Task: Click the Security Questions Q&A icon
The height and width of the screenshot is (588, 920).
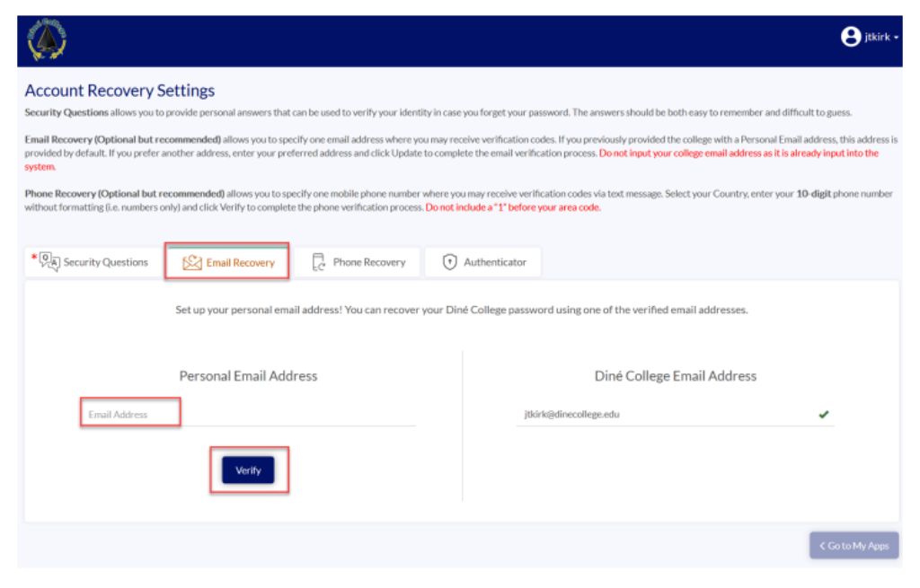Action: click(x=50, y=261)
